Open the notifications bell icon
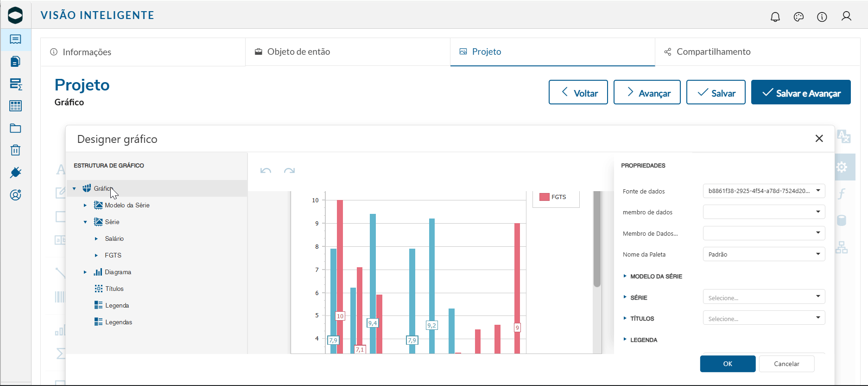This screenshot has width=868, height=386. (x=775, y=17)
